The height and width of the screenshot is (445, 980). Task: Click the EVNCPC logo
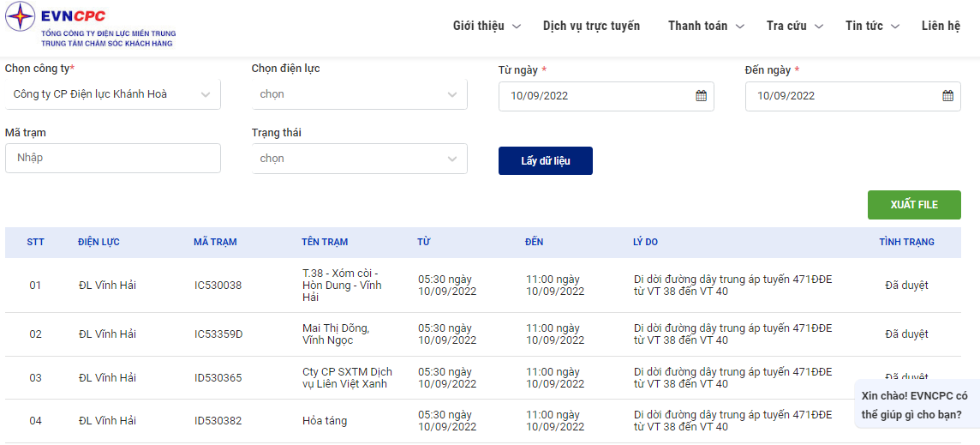(92, 26)
